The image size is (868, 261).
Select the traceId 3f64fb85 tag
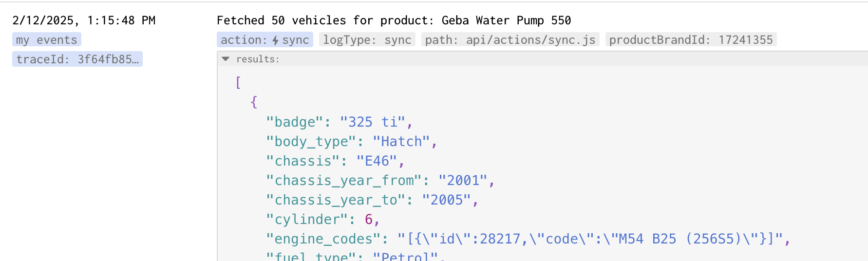pyautogui.click(x=77, y=59)
